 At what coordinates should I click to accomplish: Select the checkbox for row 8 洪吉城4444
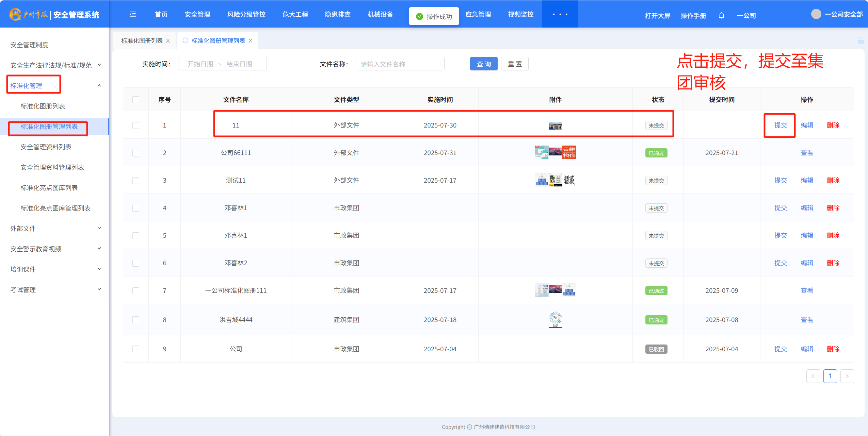click(136, 320)
